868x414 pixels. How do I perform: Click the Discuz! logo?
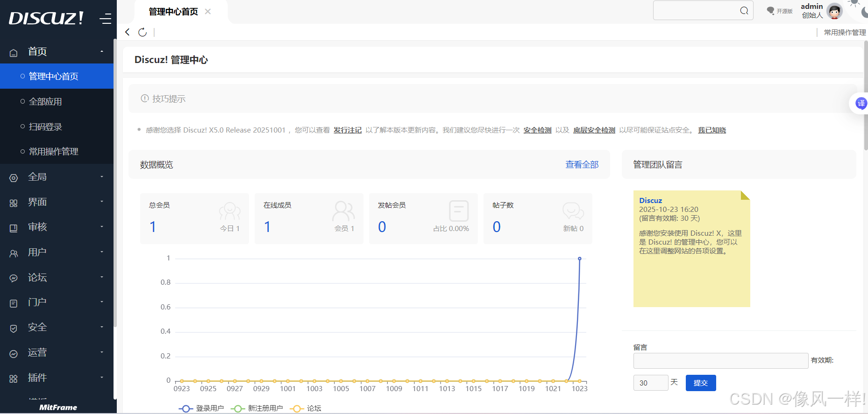click(46, 18)
